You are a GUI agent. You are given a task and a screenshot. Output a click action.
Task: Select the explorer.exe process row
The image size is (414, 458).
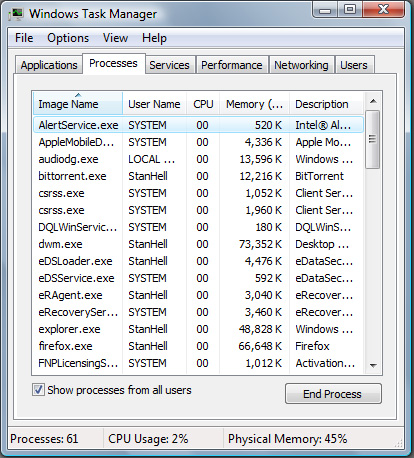point(198,329)
